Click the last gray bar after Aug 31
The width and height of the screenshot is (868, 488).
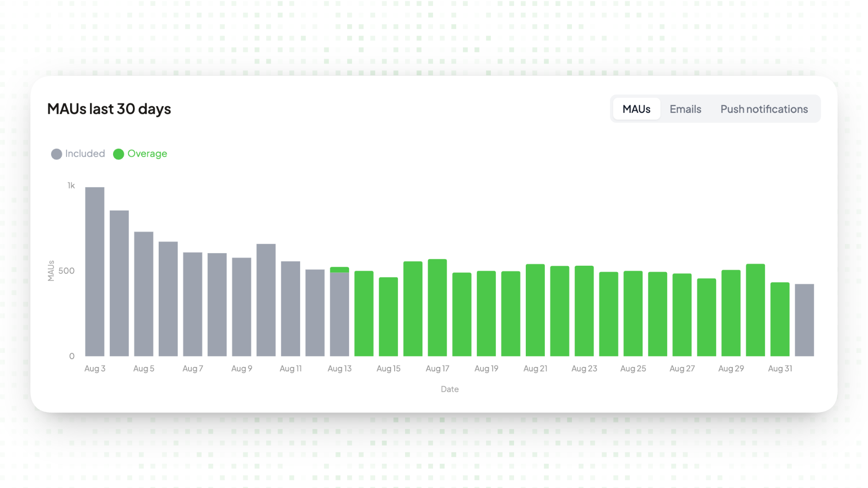[x=804, y=320]
